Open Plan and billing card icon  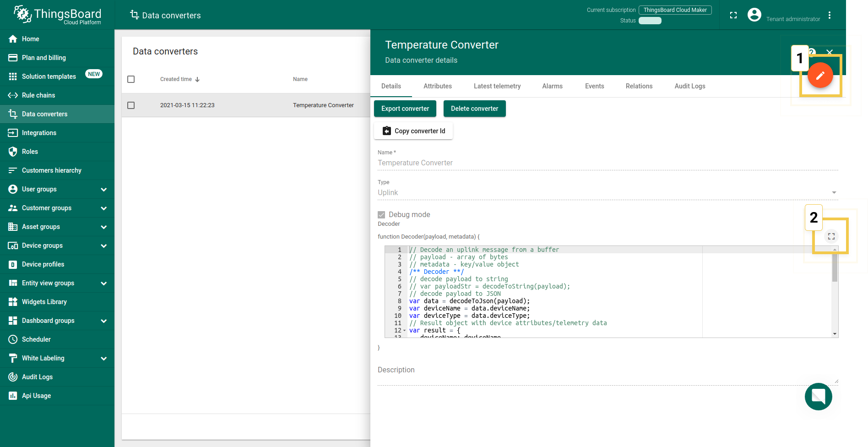[x=13, y=58]
